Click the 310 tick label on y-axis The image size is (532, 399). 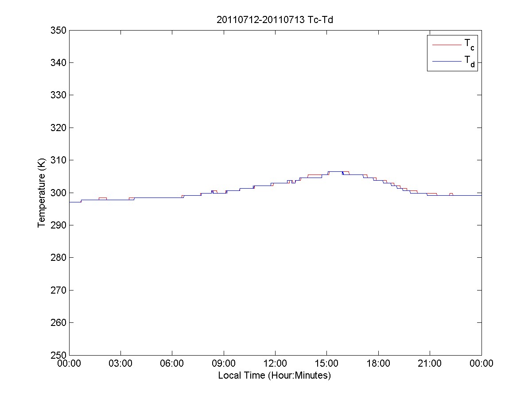click(59, 160)
